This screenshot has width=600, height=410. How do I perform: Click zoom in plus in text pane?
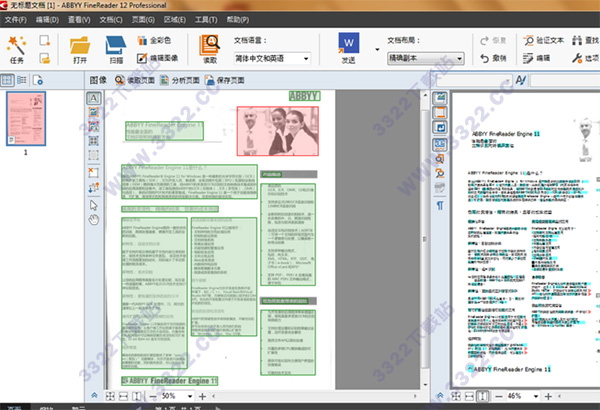click(x=548, y=397)
